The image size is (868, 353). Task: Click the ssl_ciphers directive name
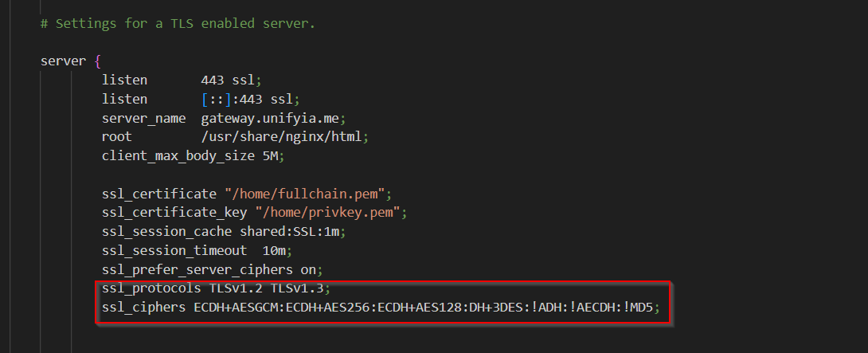pyautogui.click(x=143, y=308)
